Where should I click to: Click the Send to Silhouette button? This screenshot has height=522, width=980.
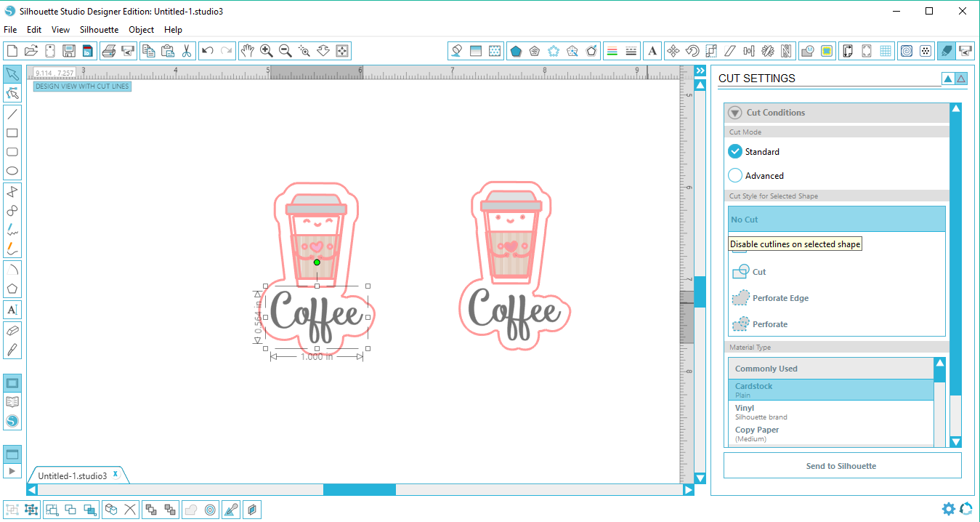click(842, 466)
